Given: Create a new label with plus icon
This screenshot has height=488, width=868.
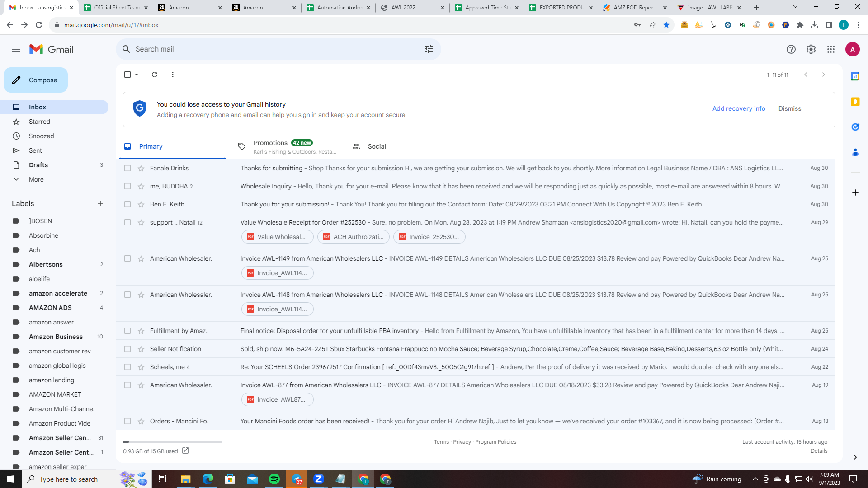Looking at the screenshot, I should coord(100,204).
